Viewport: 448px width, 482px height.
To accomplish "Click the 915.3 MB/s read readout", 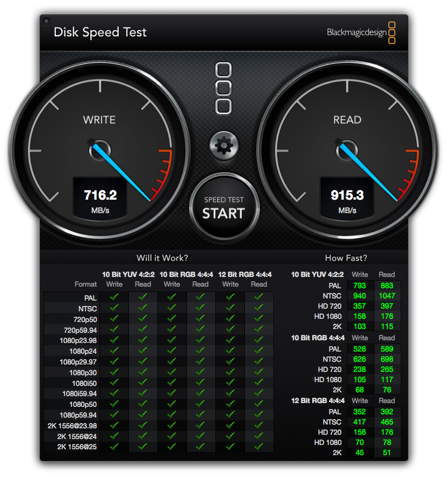I will coord(348,199).
